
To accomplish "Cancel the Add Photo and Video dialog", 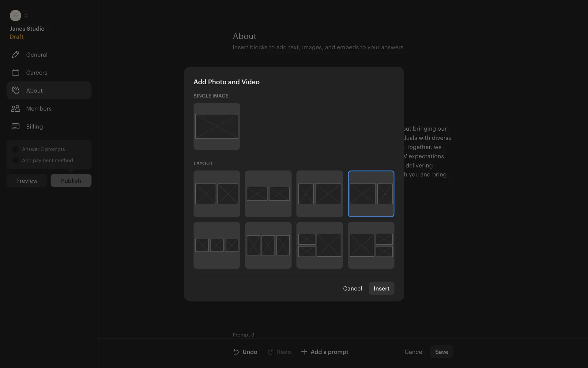I will (x=352, y=289).
